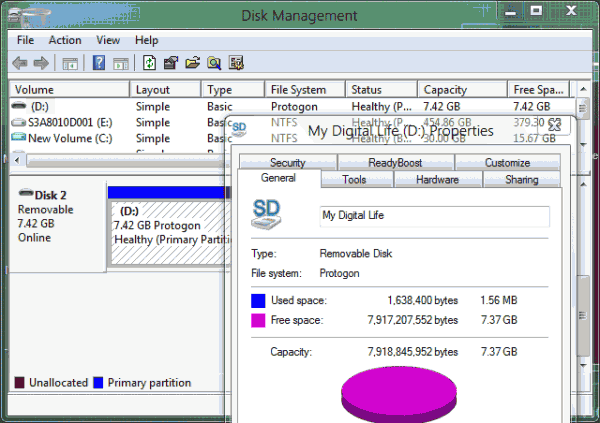
Task: Click the drive icon beside S3A8010D001 (E:)
Action: 19,122
